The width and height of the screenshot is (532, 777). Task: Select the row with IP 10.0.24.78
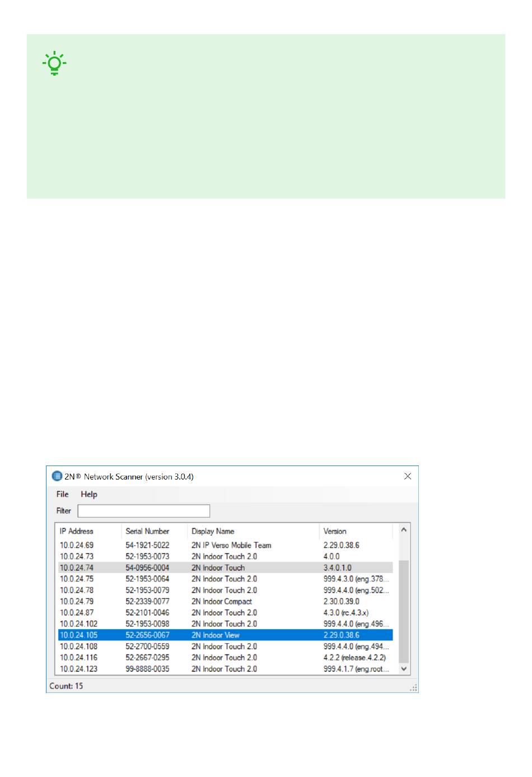point(226,590)
